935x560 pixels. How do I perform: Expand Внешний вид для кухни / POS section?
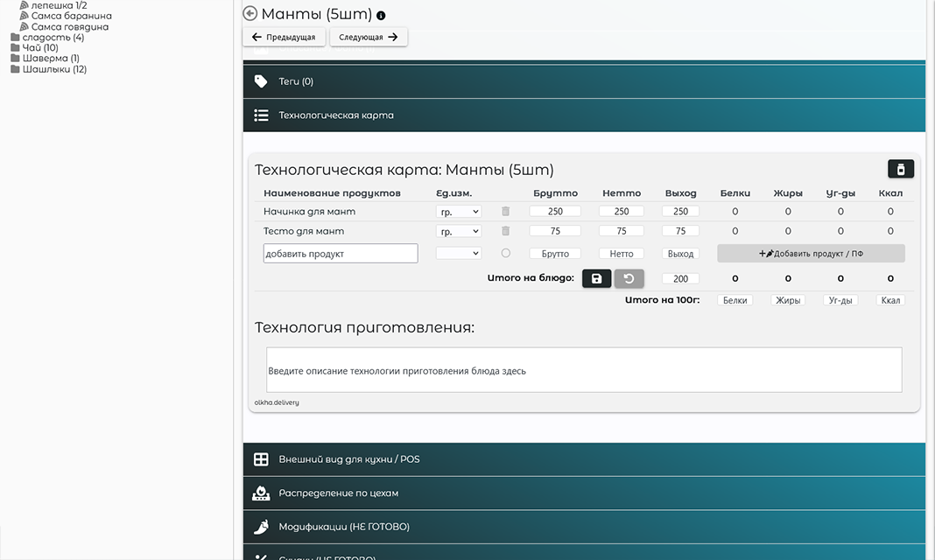(x=584, y=459)
